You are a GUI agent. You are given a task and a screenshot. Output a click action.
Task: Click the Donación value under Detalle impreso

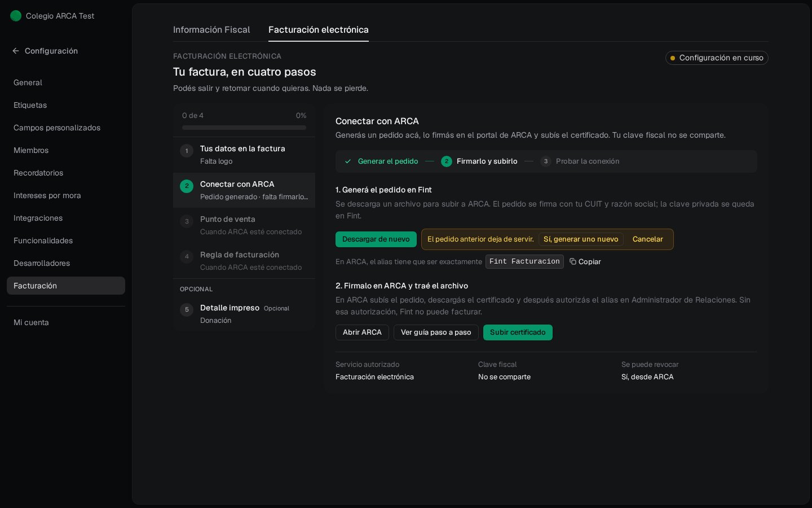point(215,321)
